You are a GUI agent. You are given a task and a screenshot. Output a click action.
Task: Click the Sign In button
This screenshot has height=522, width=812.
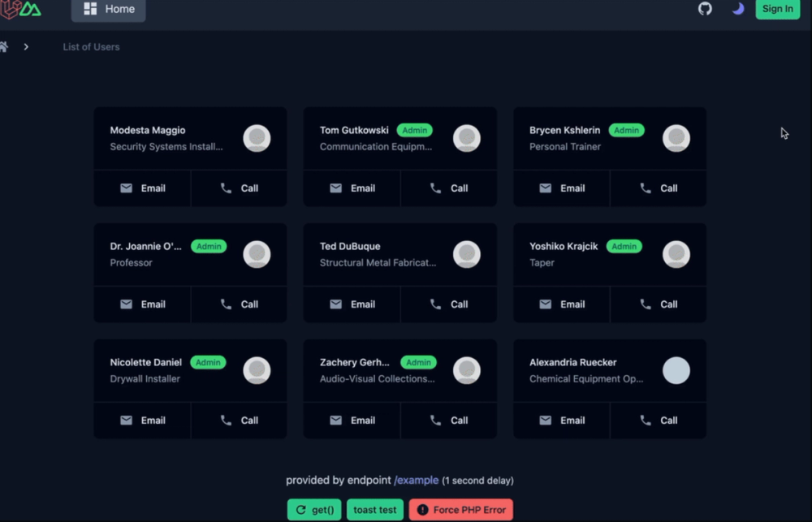click(777, 9)
